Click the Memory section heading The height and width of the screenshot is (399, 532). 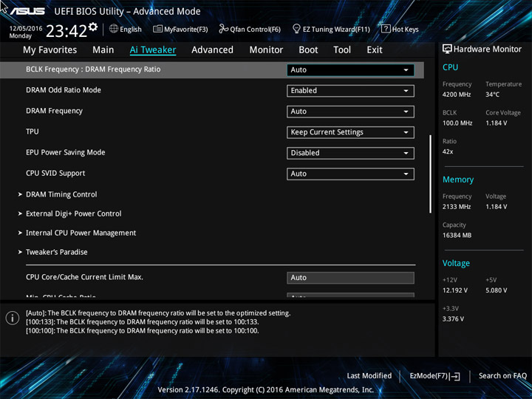pos(458,180)
